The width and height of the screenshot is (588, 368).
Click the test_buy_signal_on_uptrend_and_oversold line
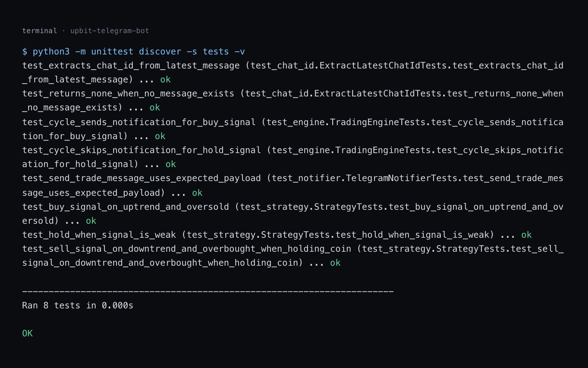(293, 214)
